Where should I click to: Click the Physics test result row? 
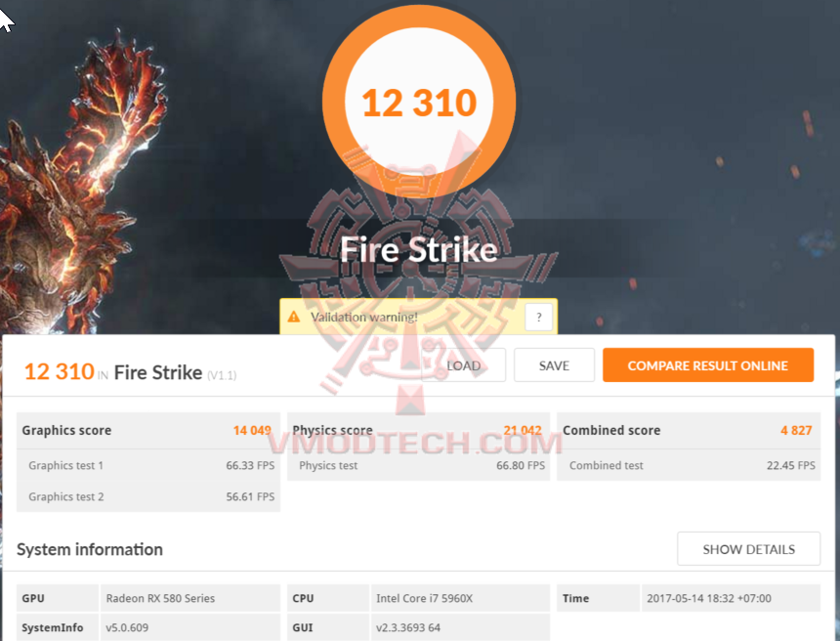point(418,465)
